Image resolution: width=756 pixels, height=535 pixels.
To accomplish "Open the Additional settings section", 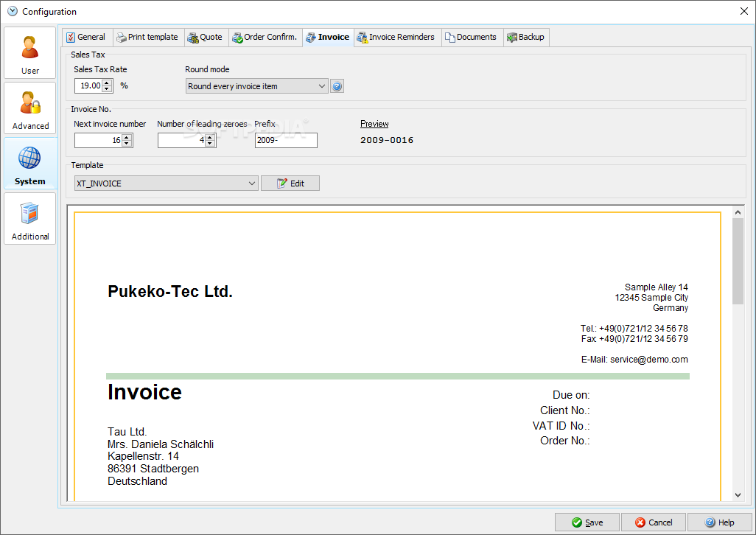I will 30,219.
